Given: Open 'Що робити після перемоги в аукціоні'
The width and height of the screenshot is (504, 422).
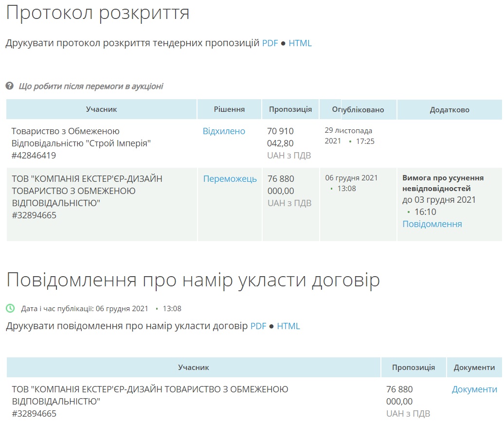Looking at the screenshot, I should click(91, 86).
